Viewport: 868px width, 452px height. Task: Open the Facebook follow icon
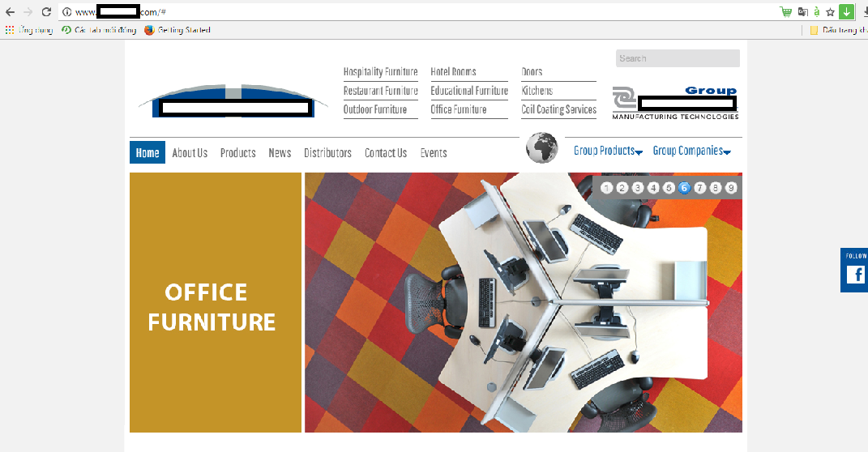(x=856, y=275)
